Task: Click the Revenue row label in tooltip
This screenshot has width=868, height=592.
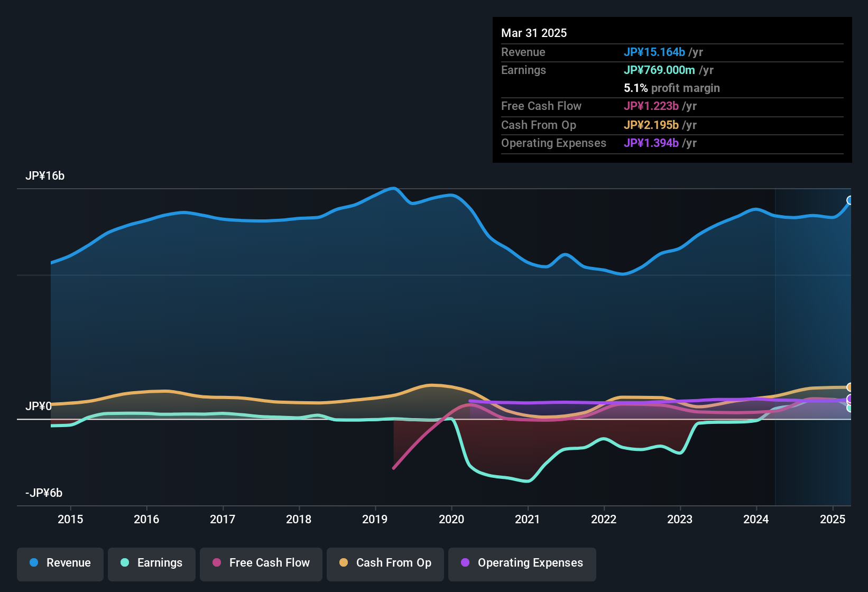Action: point(523,52)
